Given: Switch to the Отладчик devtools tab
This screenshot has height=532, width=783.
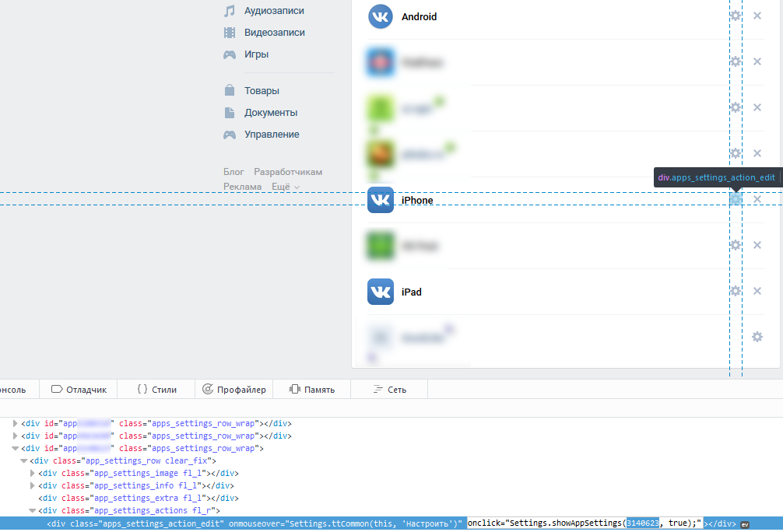Looking at the screenshot, I should (79, 389).
